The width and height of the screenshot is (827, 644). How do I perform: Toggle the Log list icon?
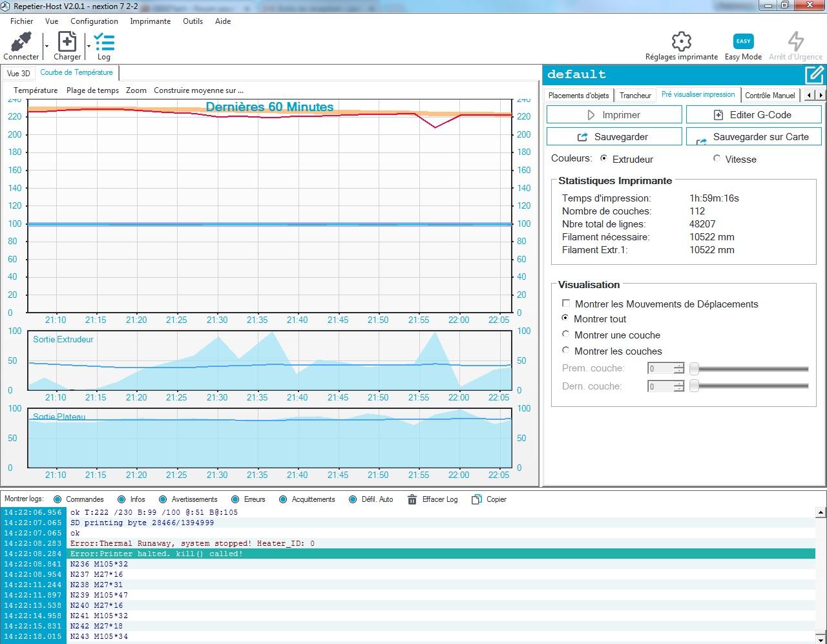point(103,42)
